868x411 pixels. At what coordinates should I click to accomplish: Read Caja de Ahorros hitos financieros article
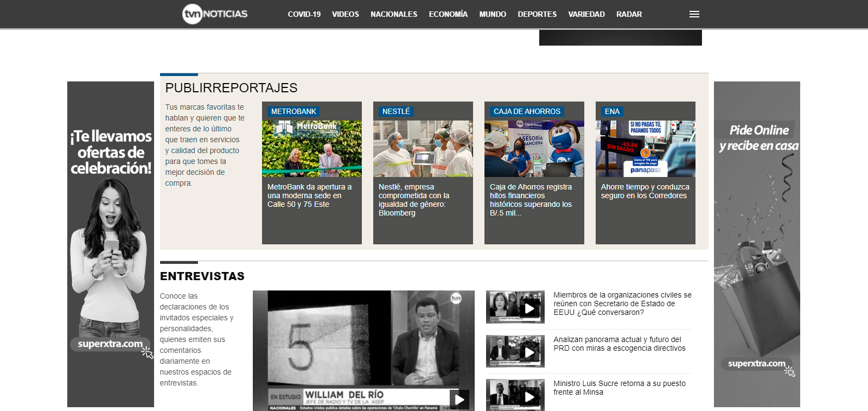(x=531, y=200)
